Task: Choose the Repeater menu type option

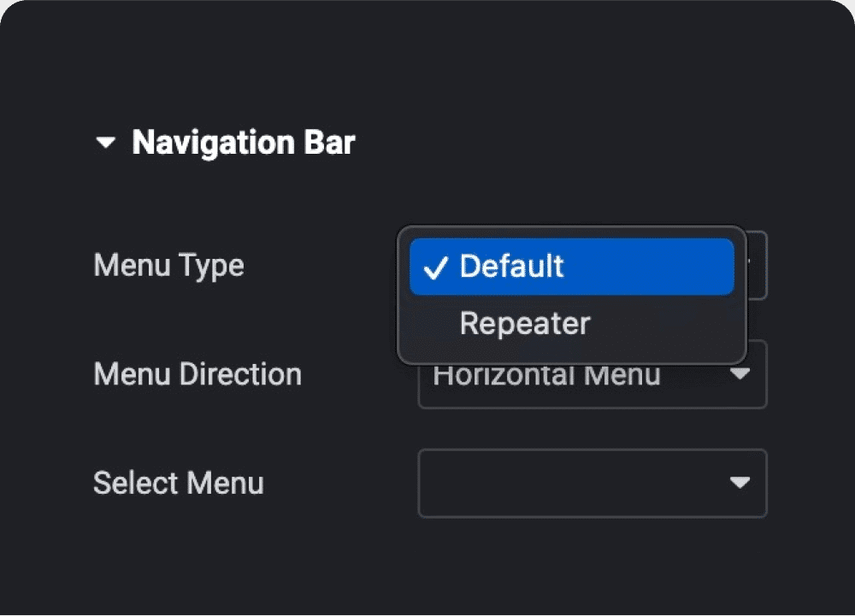Action: tap(525, 324)
